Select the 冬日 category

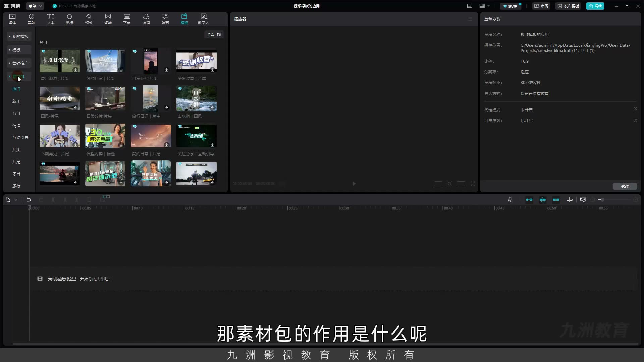tap(16, 174)
